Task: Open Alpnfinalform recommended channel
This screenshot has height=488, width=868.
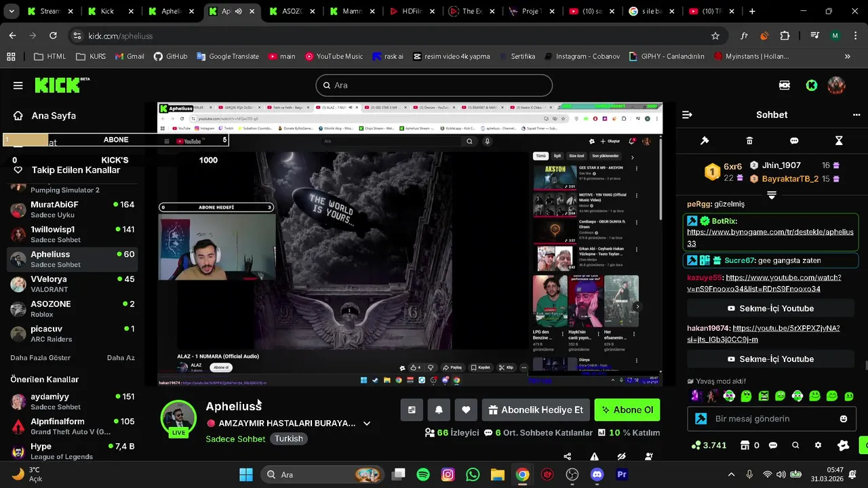Action: pos(73,426)
